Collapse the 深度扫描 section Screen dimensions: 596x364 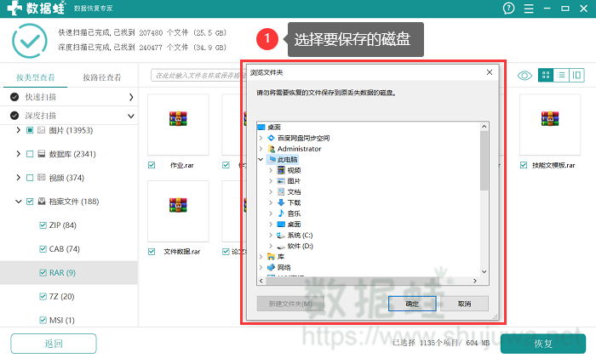131,116
